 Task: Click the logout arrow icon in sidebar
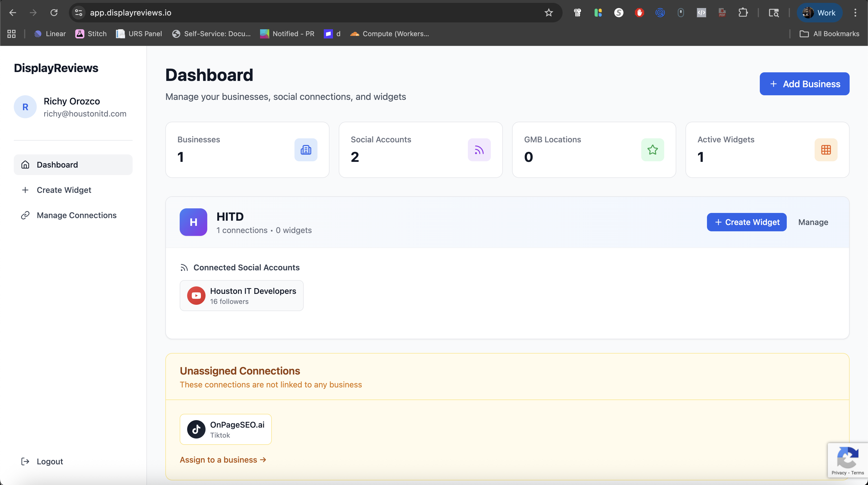pos(26,461)
